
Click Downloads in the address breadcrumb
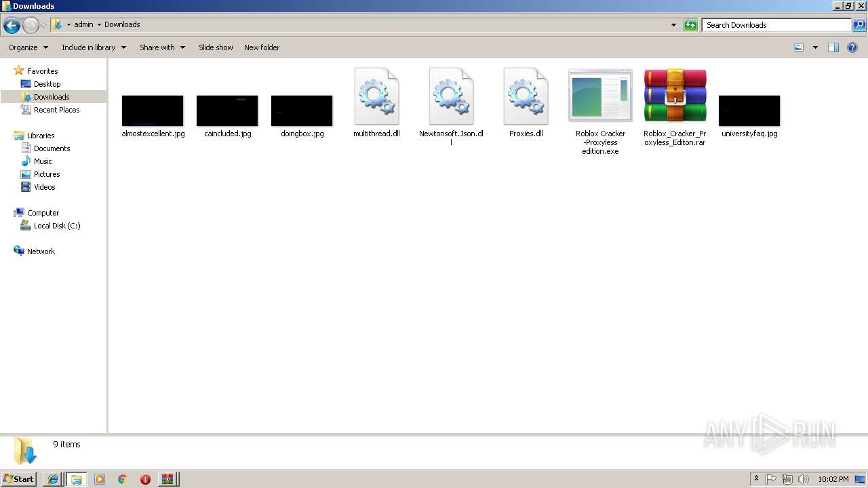tap(122, 24)
